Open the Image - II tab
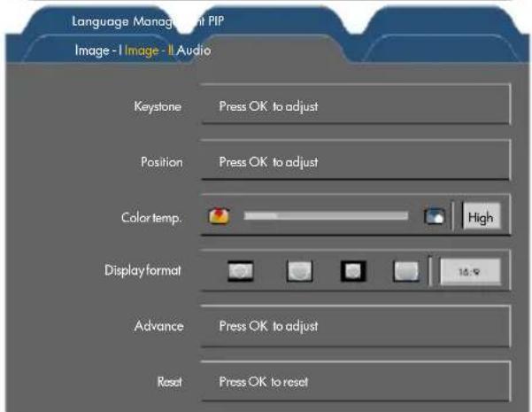Image resolution: width=532 pixels, height=412 pixels. (149, 51)
